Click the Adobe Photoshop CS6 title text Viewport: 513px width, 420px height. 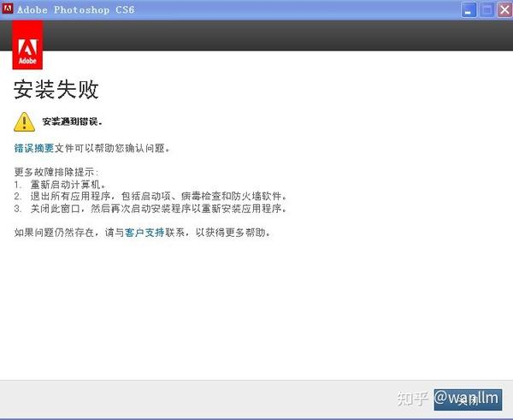pos(76,9)
